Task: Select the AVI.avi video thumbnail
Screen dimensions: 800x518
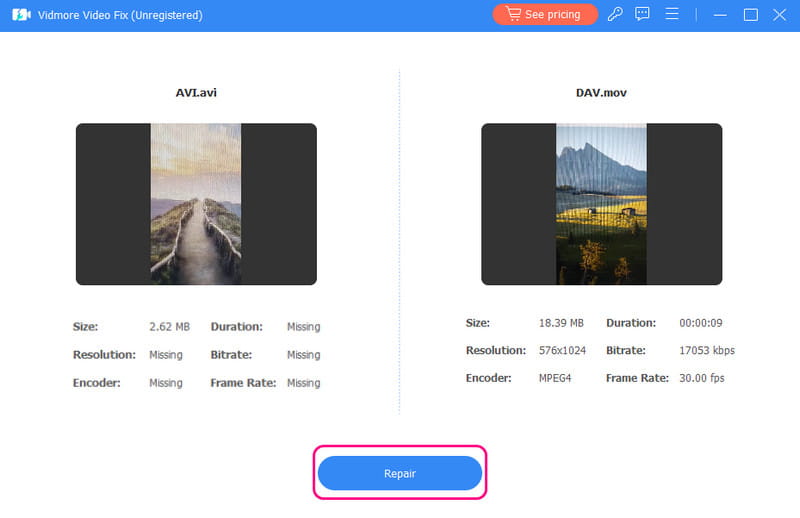Action: [x=196, y=204]
